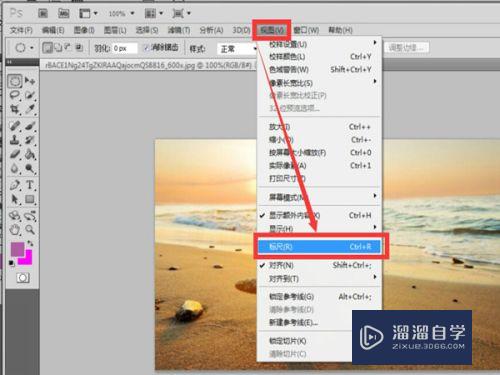Expand 像素长宽比(S) submenu
Image resolution: width=500 pixels, height=375 pixels.
(319, 83)
